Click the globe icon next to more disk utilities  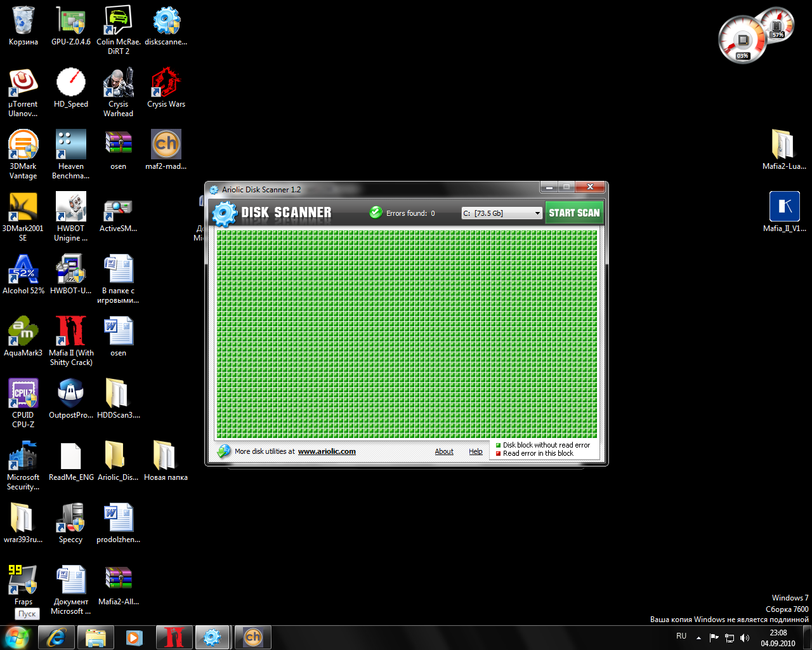tap(223, 451)
